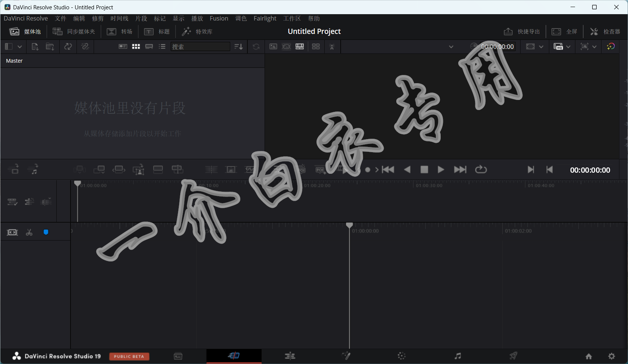Screen dimensions: 628x364
Task: Select the split clip scissors icon
Action: click(29, 232)
